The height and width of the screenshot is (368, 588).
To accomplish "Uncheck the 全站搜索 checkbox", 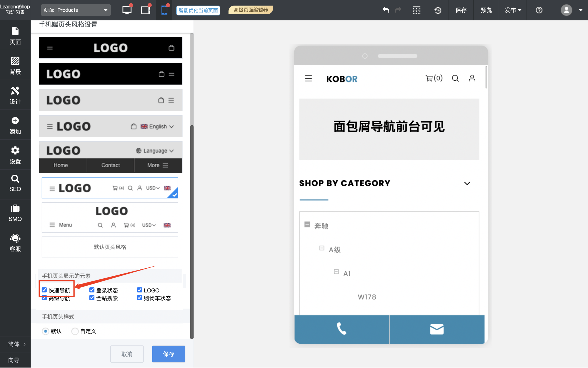I will (x=92, y=298).
